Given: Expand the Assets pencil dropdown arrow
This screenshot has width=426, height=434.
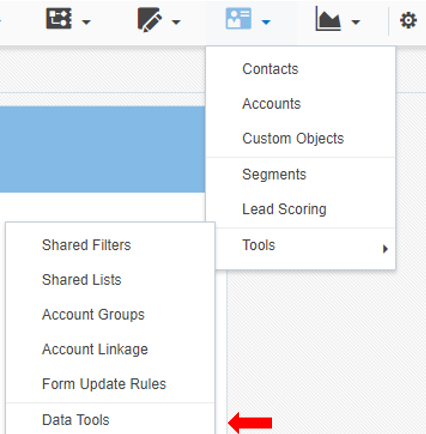Looking at the screenshot, I should [x=176, y=22].
